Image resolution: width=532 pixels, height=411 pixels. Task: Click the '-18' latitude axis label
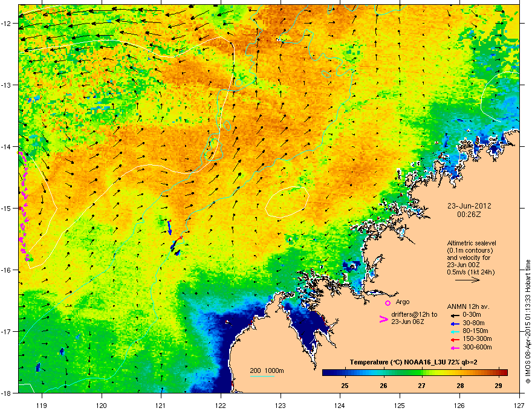tap(6, 393)
